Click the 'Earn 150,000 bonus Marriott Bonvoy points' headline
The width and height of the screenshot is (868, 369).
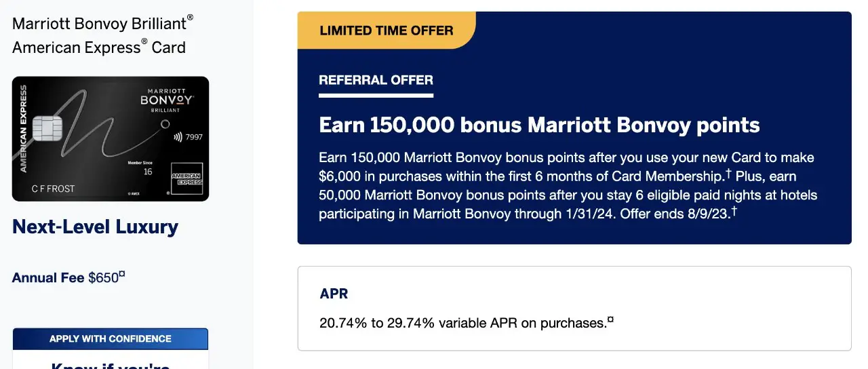point(539,125)
